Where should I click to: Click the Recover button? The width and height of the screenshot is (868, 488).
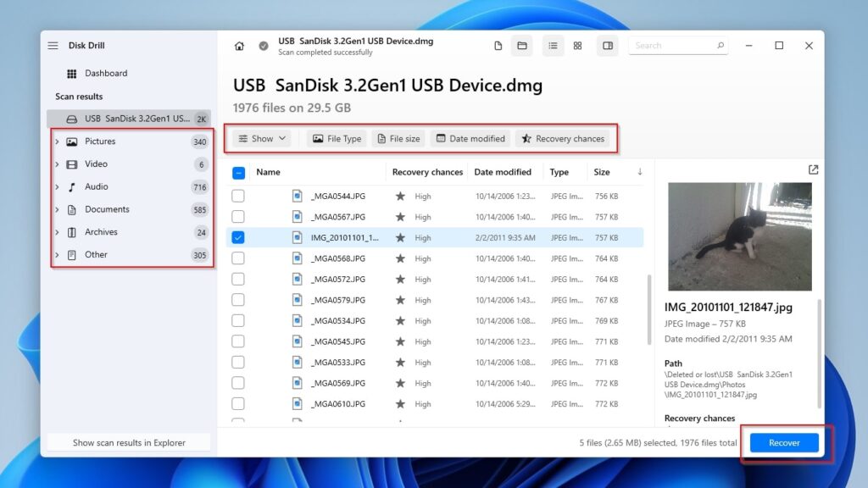point(782,442)
